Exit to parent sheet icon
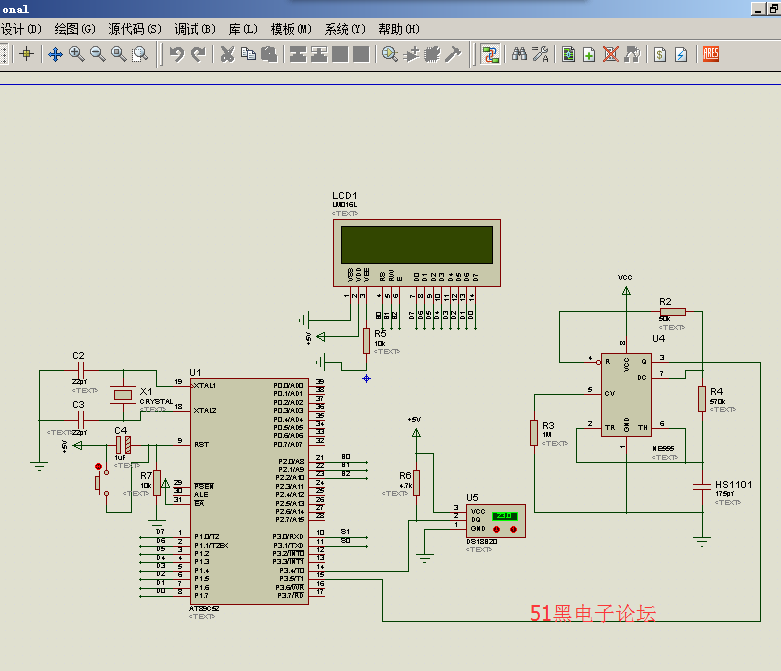781x671 pixels. pyautogui.click(x=632, y=54)
